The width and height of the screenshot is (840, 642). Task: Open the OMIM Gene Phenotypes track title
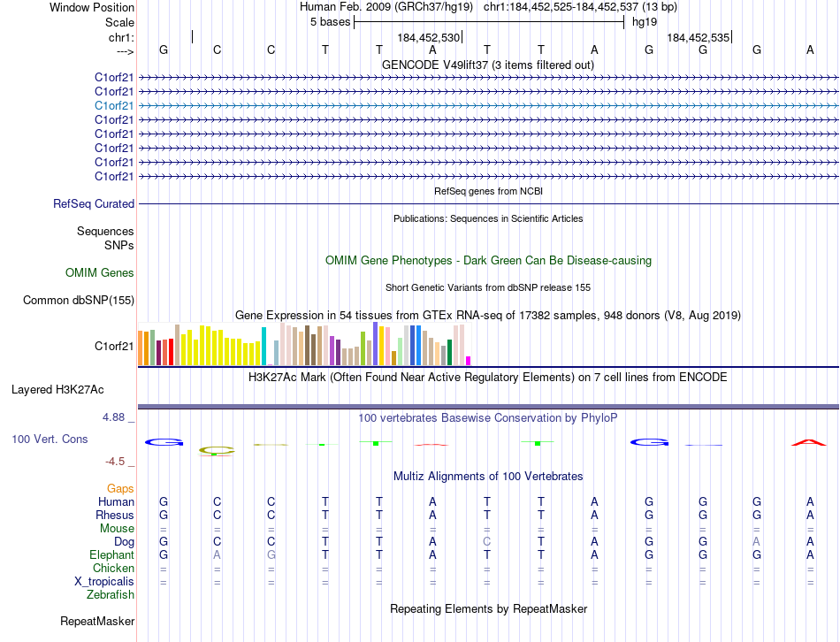(x=488, y=261)
